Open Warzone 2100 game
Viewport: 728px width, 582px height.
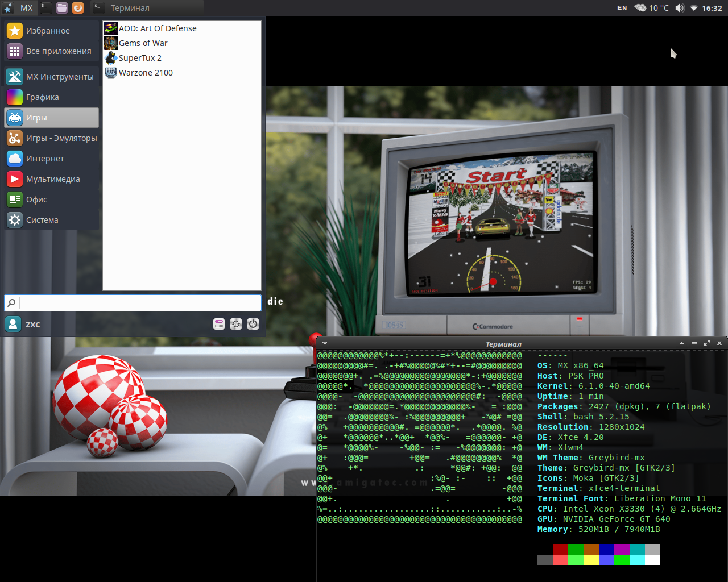(145, 73)
